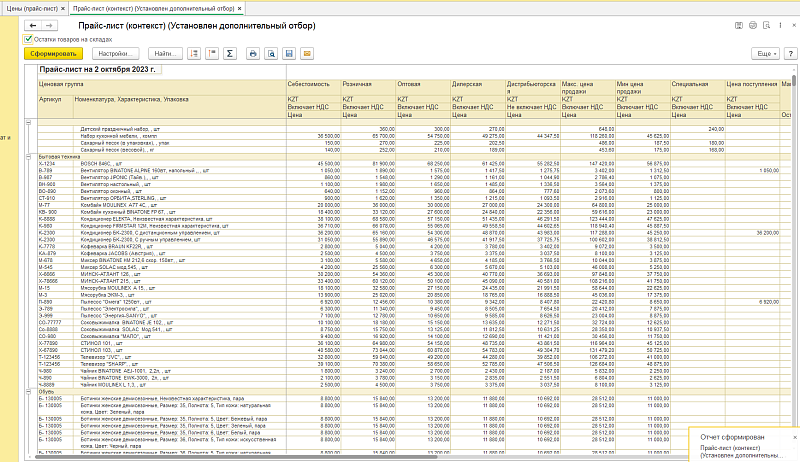The height and width of the screenshot is (462, 800).
Task: Switch to 'Цены (прайс-лист)' tab
Action: 31,6
